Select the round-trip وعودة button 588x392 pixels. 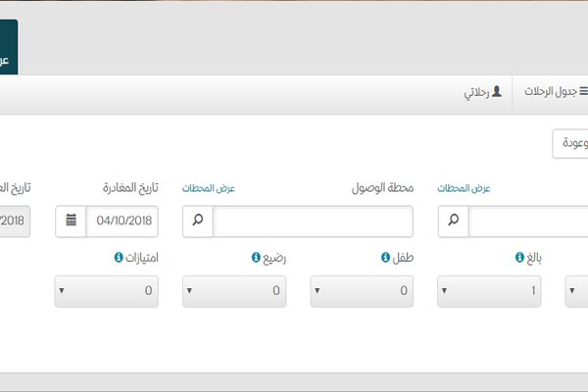pos(571,143)
